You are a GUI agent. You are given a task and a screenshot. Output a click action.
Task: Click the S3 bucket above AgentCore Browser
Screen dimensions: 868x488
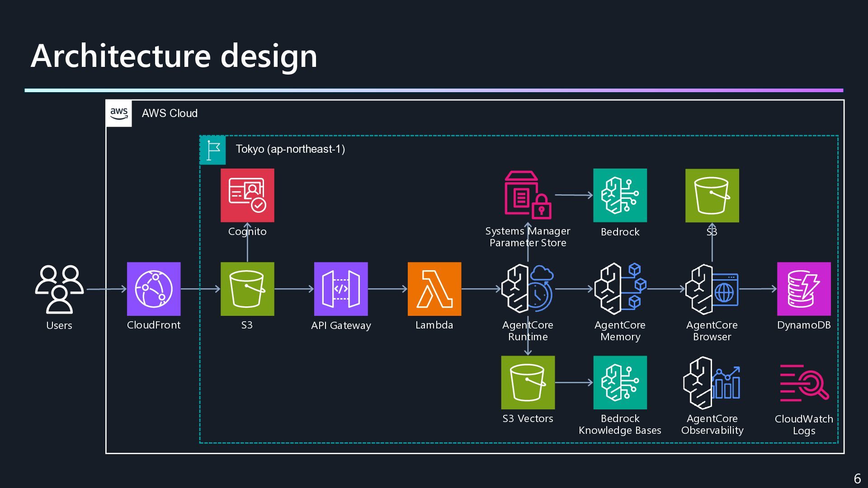712,195
